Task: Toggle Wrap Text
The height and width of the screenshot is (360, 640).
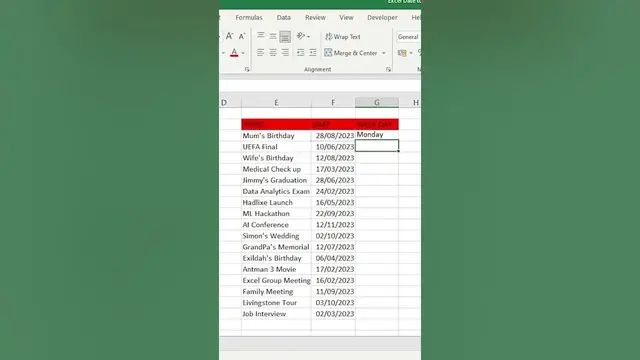Action: 343,37
